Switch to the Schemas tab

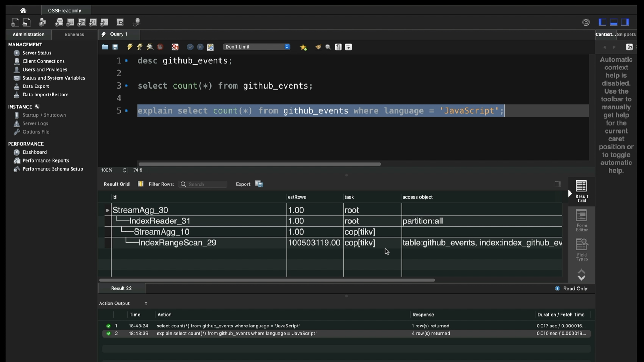[74, 34]
